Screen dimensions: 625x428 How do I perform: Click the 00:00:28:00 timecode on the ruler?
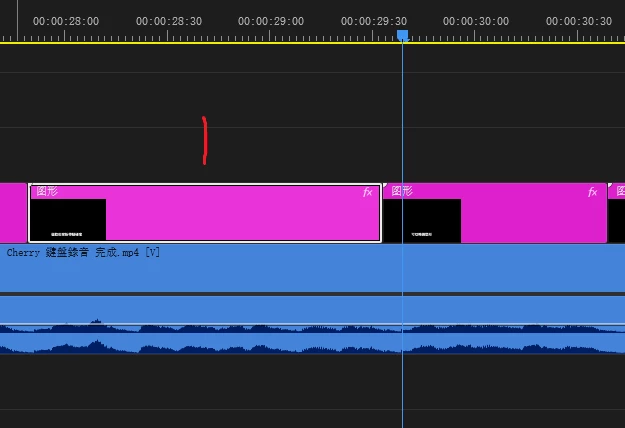(x=66, y=21)
